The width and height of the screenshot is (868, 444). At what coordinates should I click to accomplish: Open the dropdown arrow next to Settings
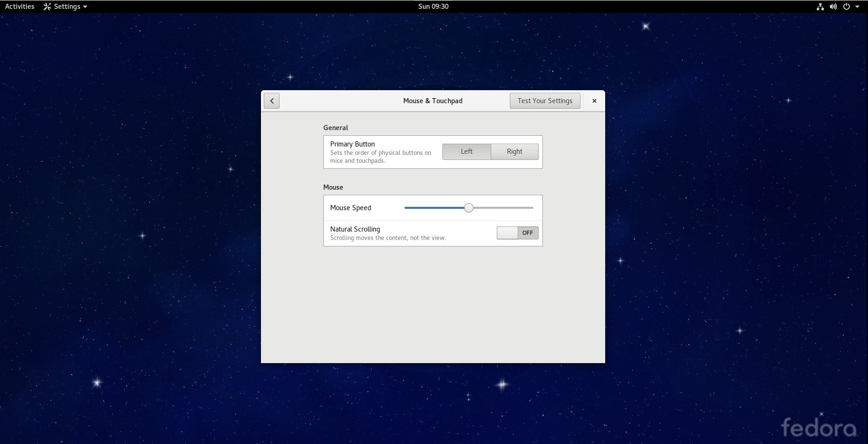point(85,7)
